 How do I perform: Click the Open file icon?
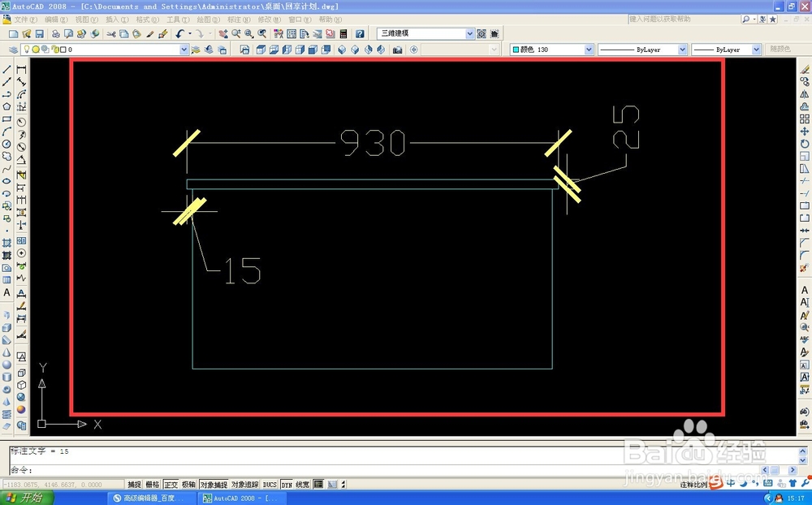click(27, 34)
